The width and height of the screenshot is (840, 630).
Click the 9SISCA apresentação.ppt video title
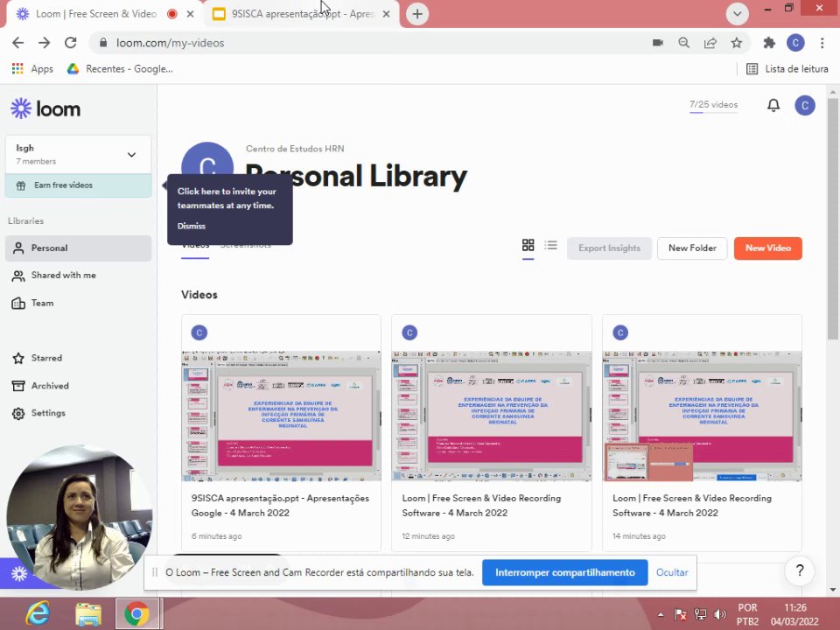(x=280, y=505)
